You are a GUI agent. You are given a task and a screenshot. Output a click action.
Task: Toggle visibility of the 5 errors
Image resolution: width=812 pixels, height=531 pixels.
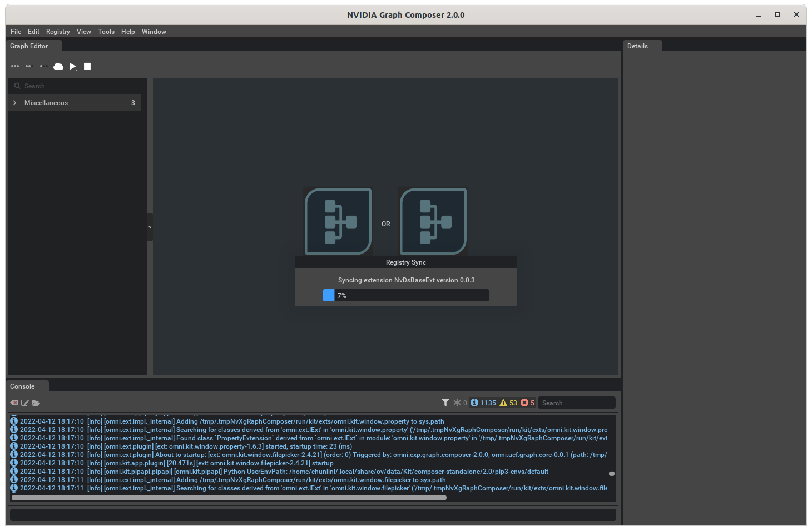pyautogui.click(x=528, y=402)
